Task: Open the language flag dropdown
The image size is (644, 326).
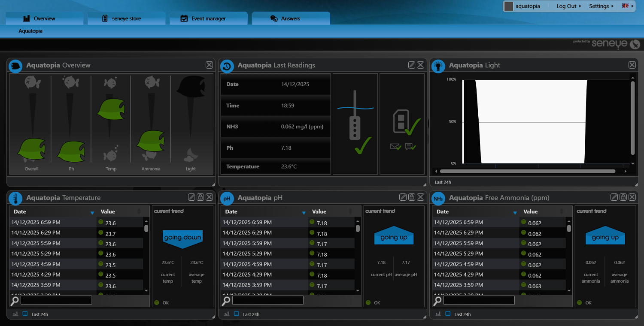Action: point(627,6)
